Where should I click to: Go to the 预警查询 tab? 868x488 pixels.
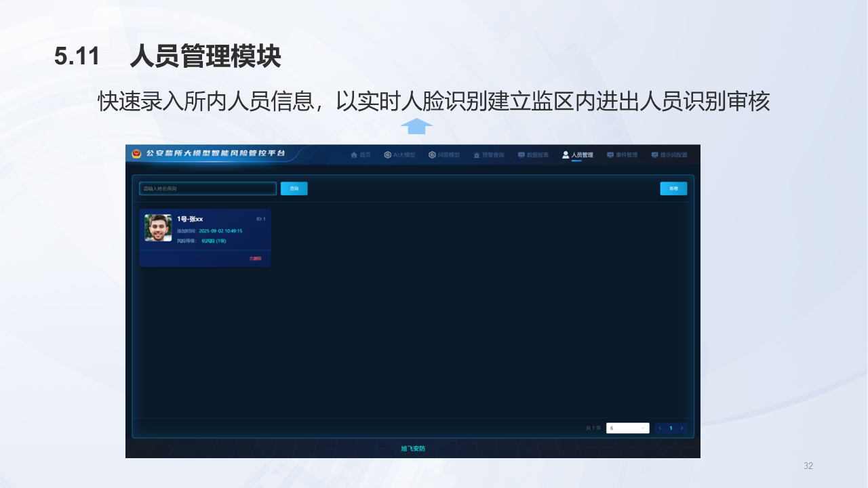click(489, 155)
